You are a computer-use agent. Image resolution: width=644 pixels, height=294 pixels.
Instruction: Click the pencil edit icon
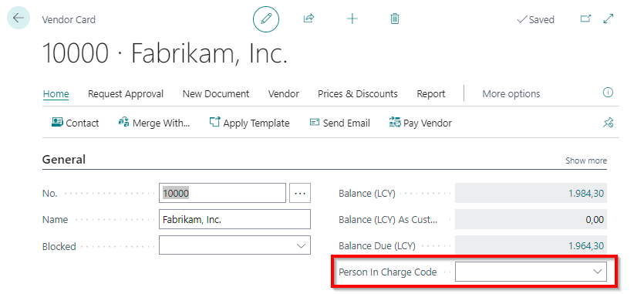tap(266, 19)
